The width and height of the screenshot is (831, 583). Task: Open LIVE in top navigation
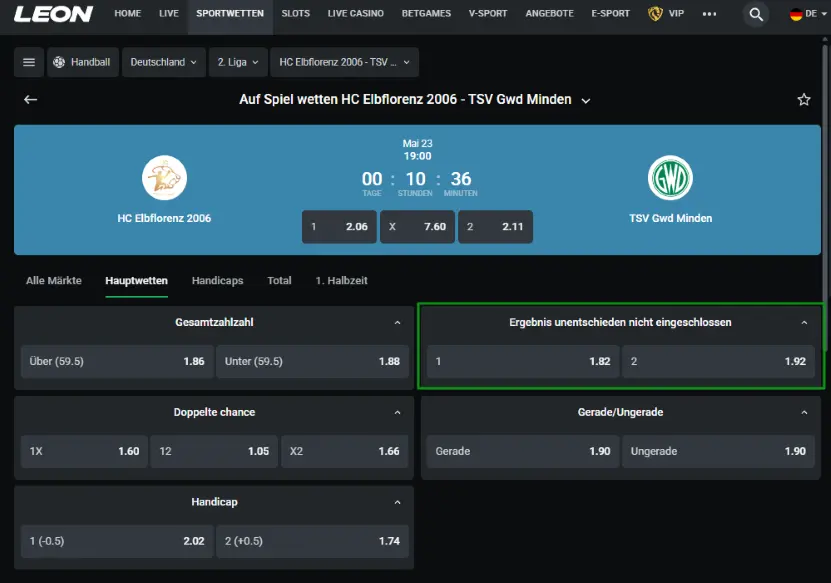[169, 13]
